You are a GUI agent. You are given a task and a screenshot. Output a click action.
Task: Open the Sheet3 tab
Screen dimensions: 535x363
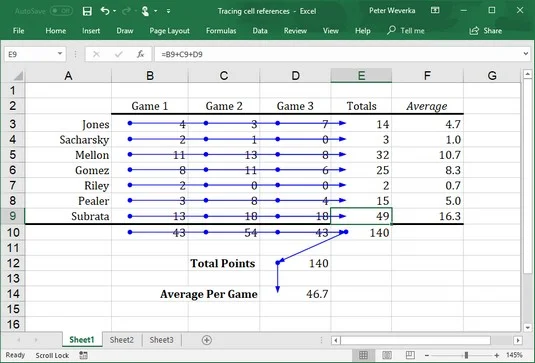[x=161, y=340]
